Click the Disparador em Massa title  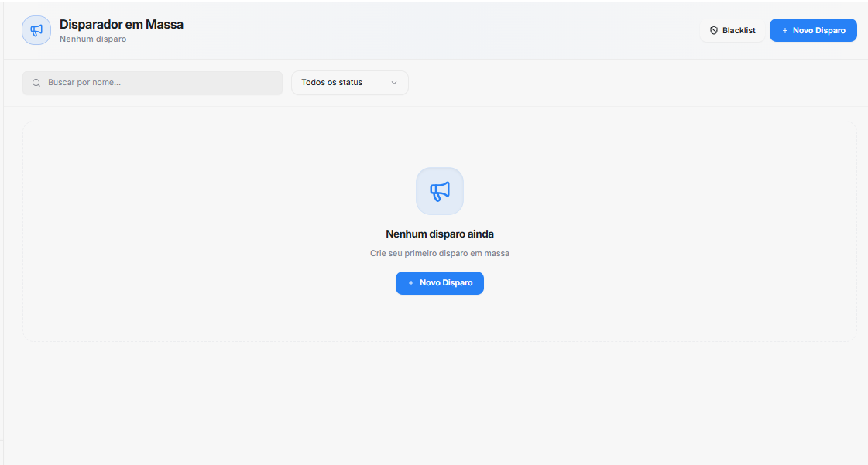point(122,24)
